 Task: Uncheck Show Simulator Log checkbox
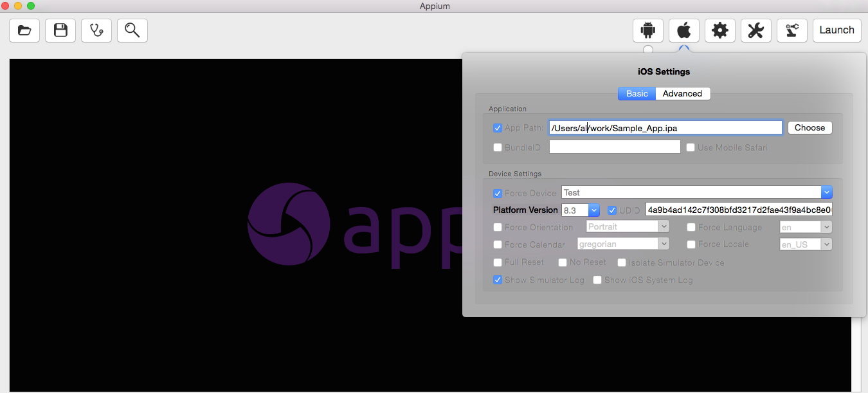pyautogui.click(x=498, y=280)
